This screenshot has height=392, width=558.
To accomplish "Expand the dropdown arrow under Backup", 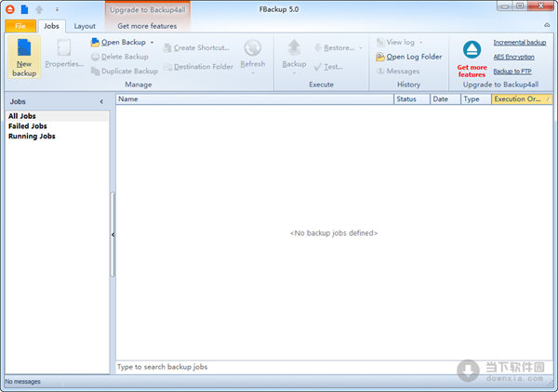I will pos(294,73).
